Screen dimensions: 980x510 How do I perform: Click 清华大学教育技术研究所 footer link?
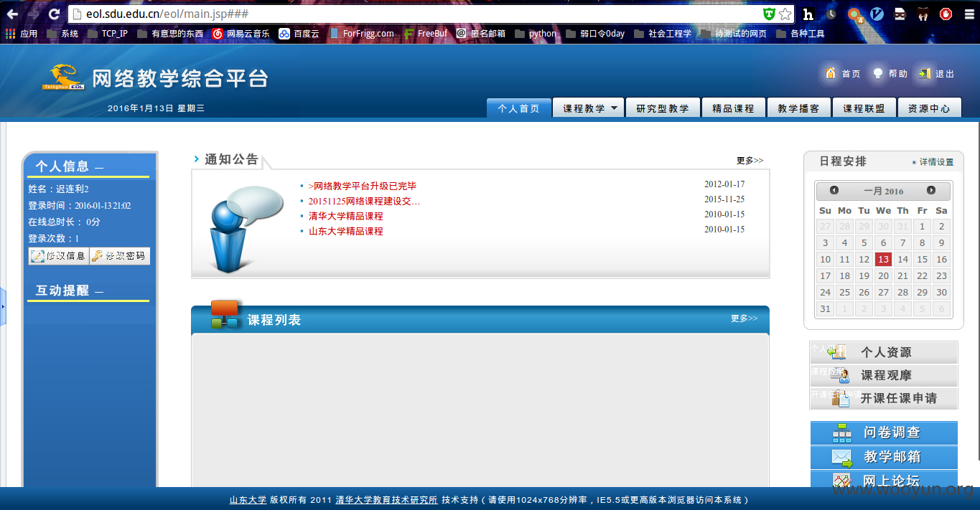coord(386,500)
